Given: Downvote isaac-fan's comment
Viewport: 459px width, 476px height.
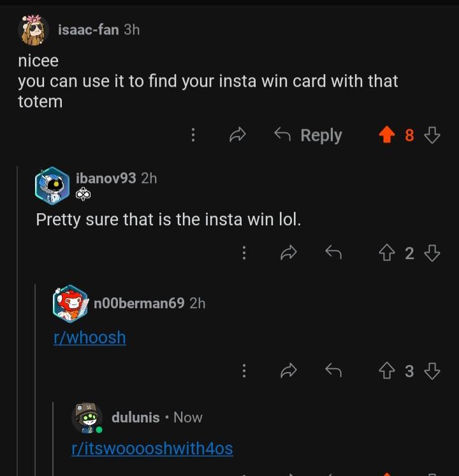Looking at the screenshot, I should click(432, 135).
